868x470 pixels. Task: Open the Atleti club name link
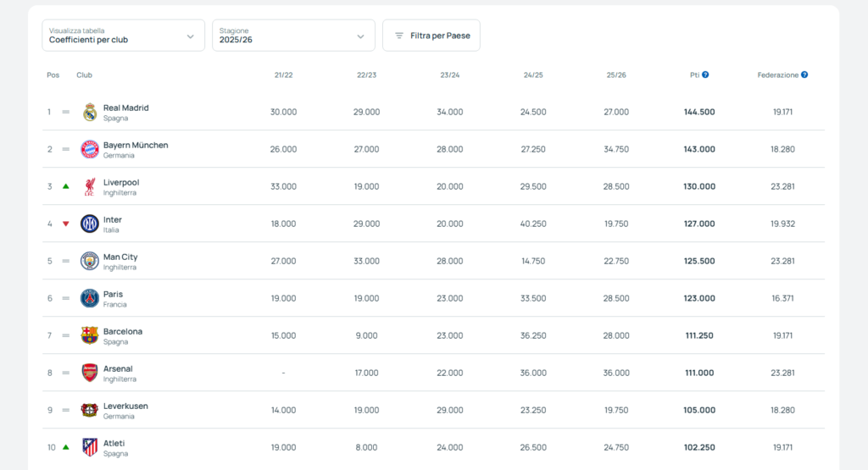click(114, 444)
